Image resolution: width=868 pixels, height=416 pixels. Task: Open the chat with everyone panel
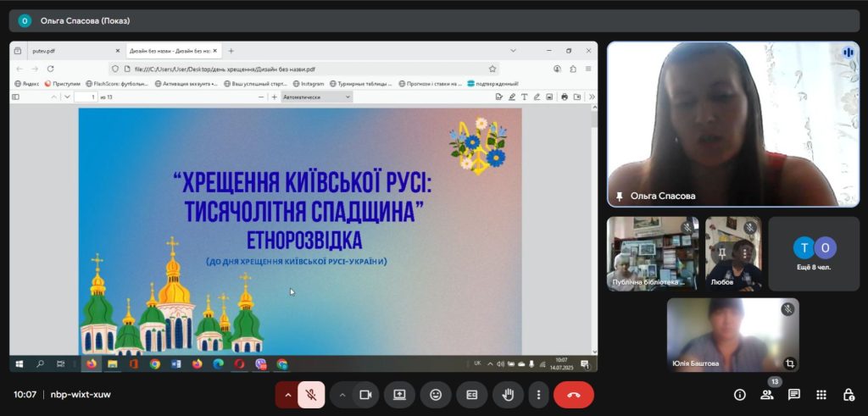tap(794, 395)
